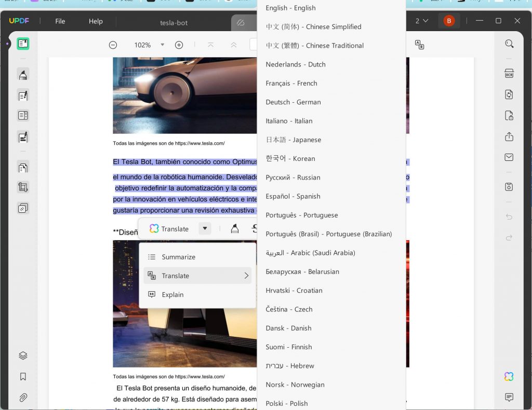Open the colorful UPDF AI assistant icon
This screenshot has height=410, width=532.
pyautogui.click(x=509, y=377)
